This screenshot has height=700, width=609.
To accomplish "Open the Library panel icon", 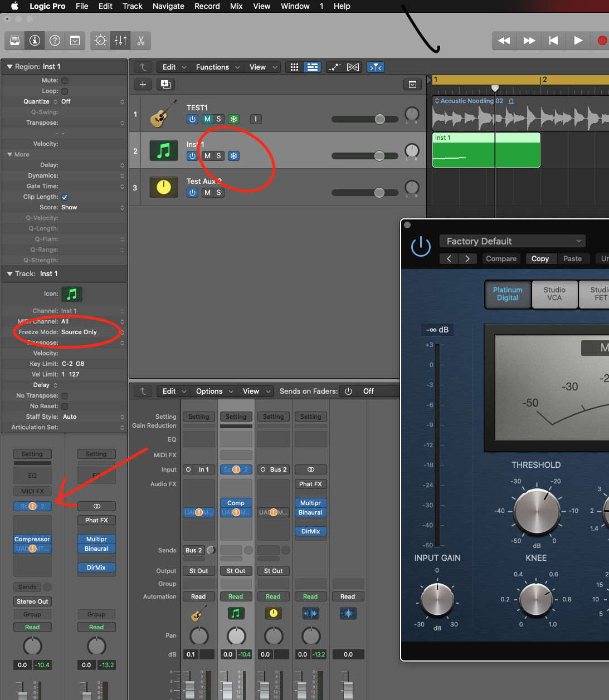I will pyautogui.click(x=15, y=41).
